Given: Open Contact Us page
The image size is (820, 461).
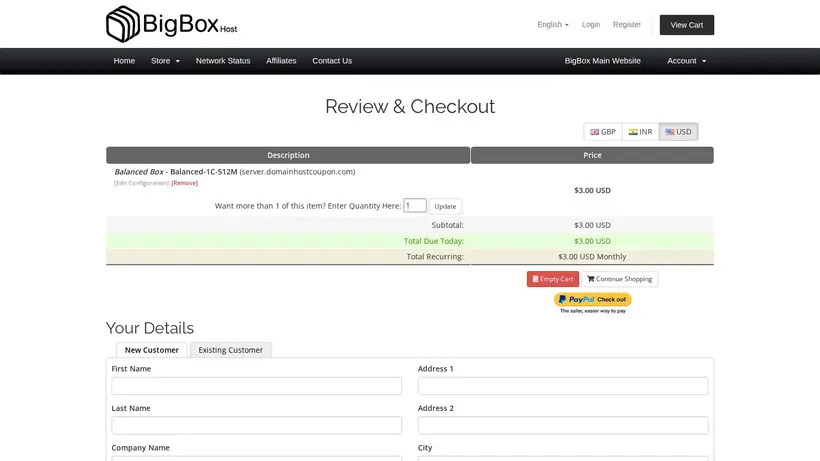Looking at the screenshot, I should pos(332,61).
